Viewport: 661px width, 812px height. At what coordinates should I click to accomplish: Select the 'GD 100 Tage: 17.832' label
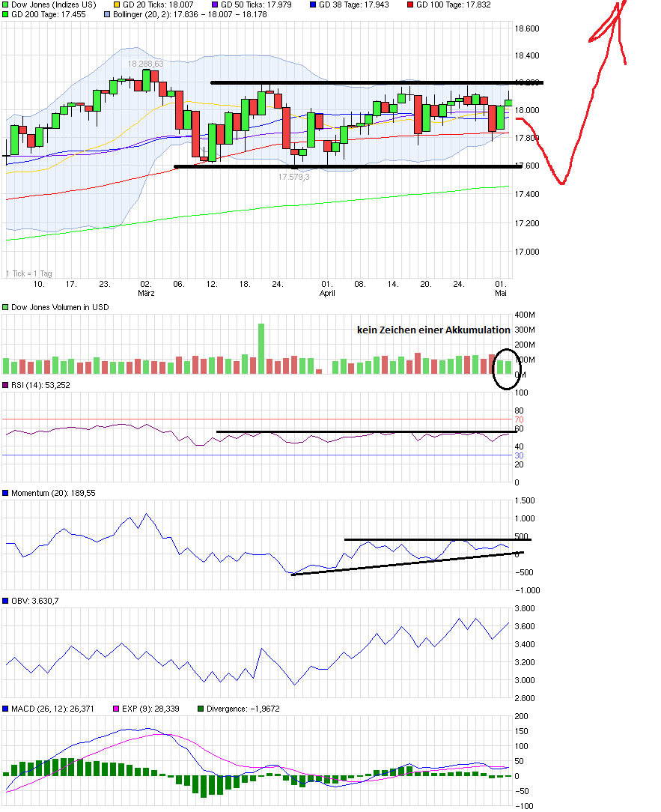(454, 4)
